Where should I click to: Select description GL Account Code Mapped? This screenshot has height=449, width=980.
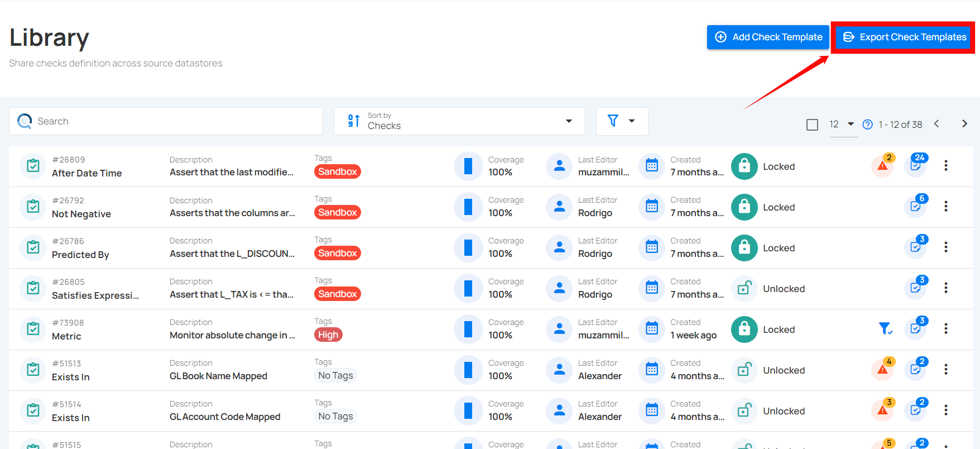[x=225, y=417]
